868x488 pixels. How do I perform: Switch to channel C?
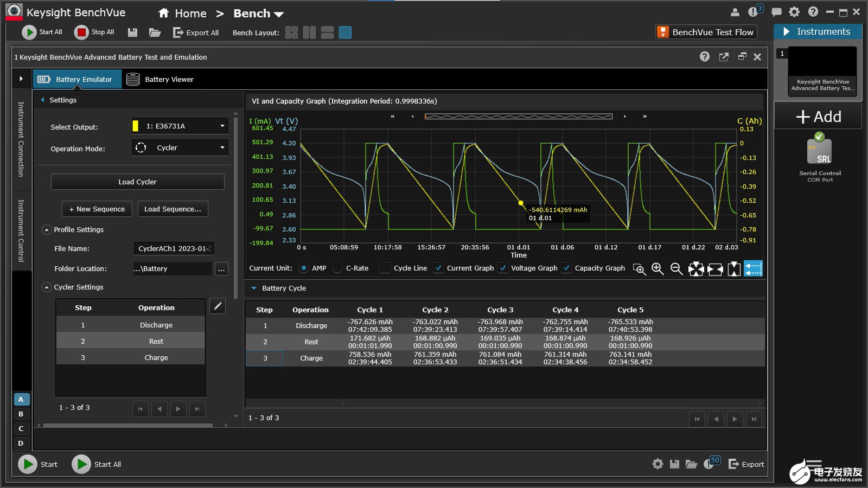pyautogui.click(x=21, y=429)
